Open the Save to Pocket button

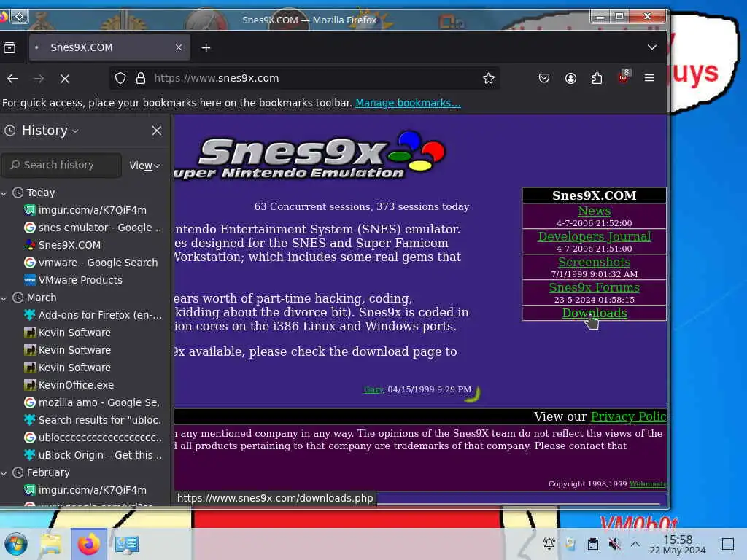pos(544,78)
